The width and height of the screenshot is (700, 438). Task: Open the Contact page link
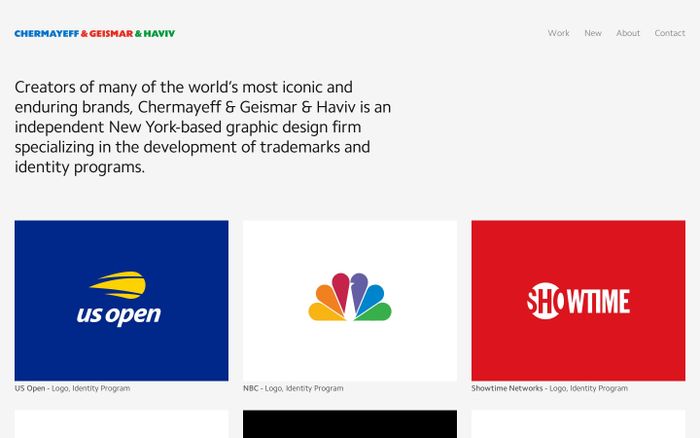tap(670, 33)
